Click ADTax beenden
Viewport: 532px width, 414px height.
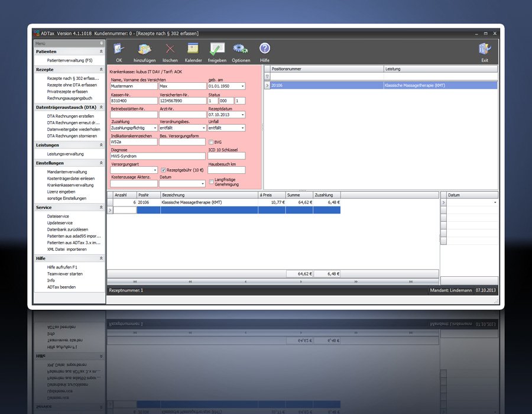click(61, 287)
